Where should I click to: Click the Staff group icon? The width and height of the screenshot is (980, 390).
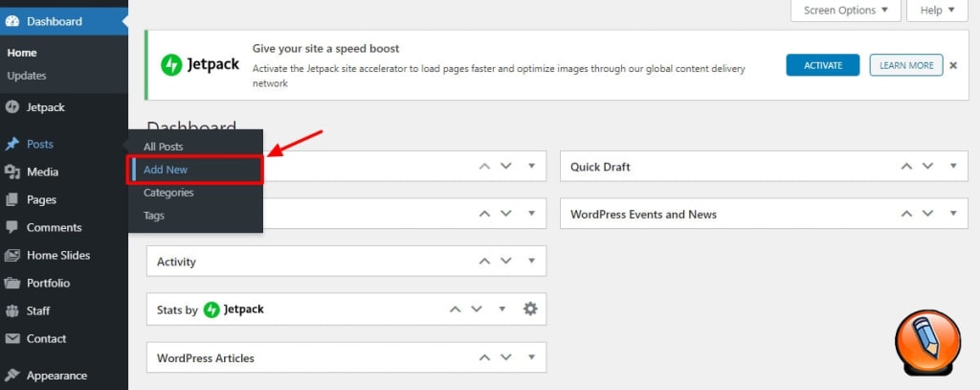[11, 310]
